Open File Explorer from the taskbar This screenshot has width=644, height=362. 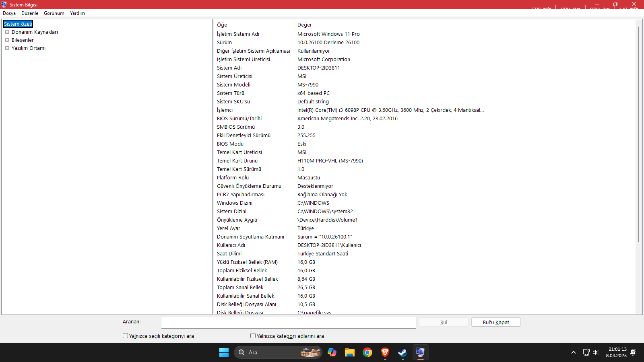[x=349, y=352]
